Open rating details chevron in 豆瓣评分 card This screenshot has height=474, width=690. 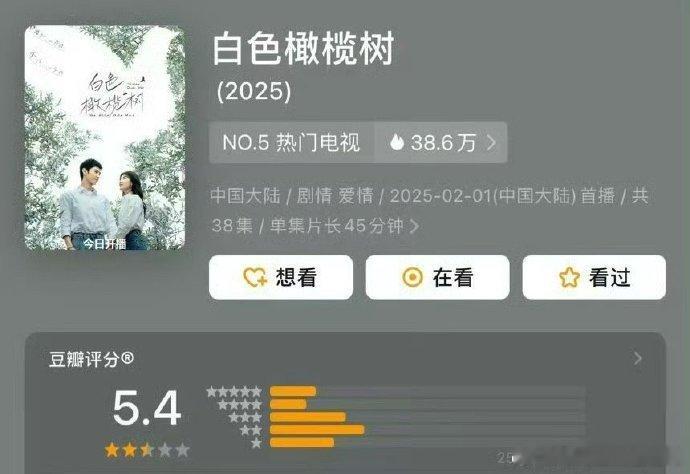[x=638, y=359]
